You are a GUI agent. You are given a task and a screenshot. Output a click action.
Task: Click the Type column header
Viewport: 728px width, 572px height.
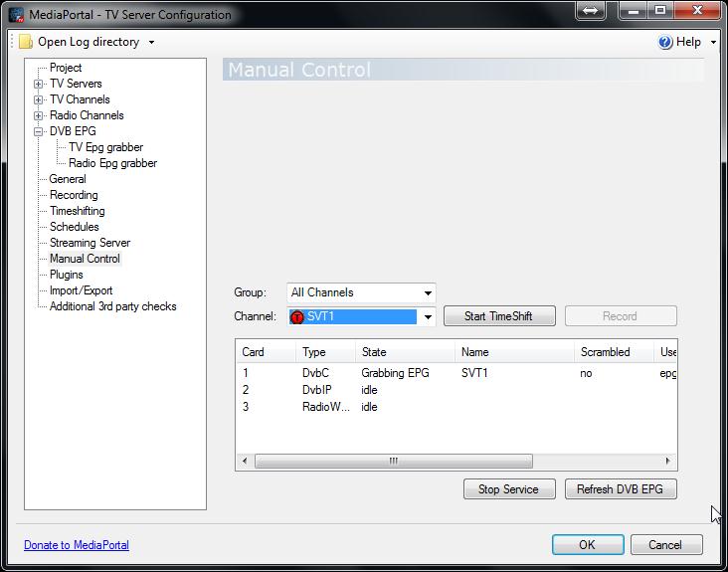click(x=325, y=352)
